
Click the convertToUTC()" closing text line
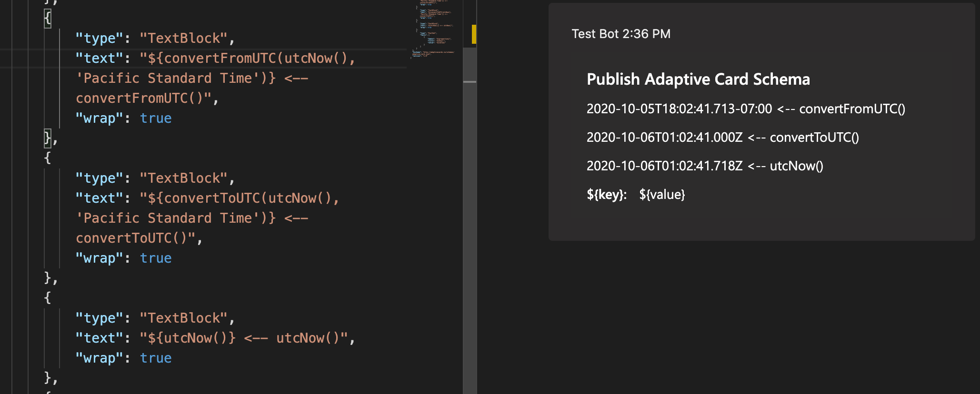(x=139, y=238)
